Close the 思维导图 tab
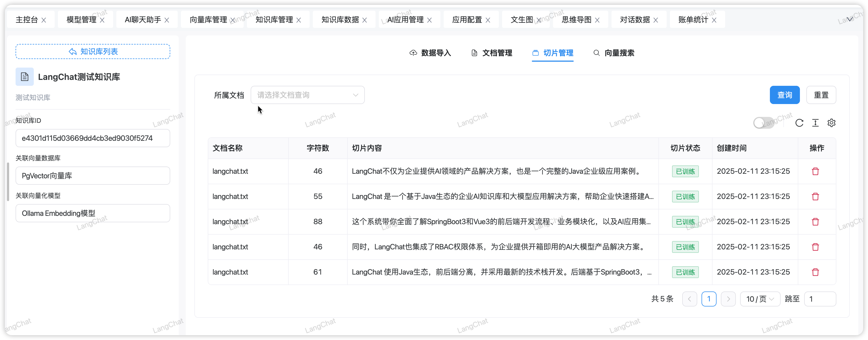Image resolution: width=868 pixels, height=340 pixels. click(597, 20)
